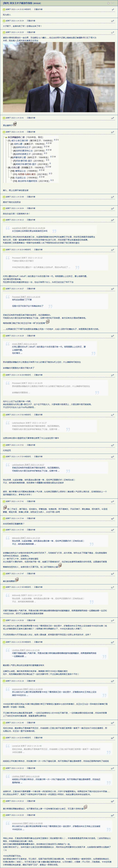Click the post icon on floor 20#
Image resolution: width=118 pixels, height=868 pixels.
tap(4, 132)
